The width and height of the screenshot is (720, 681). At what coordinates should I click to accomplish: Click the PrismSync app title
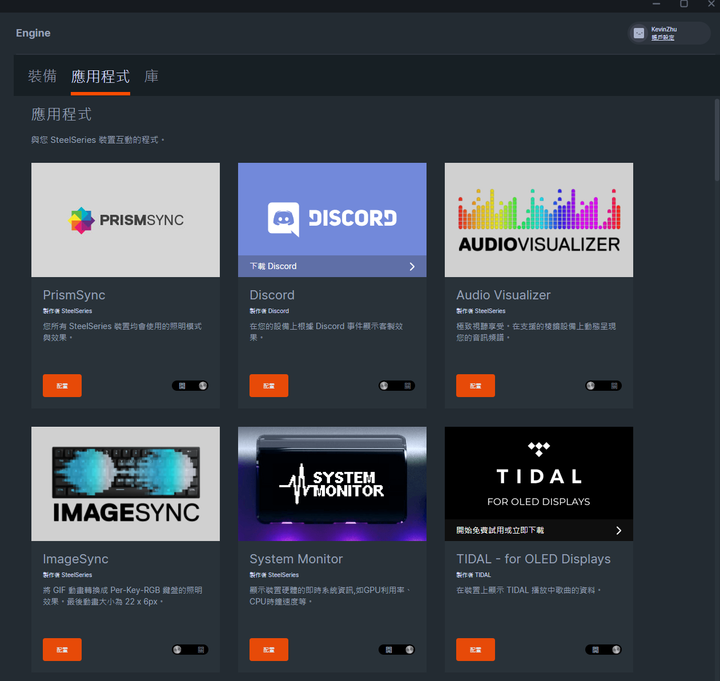pos(74,295)
